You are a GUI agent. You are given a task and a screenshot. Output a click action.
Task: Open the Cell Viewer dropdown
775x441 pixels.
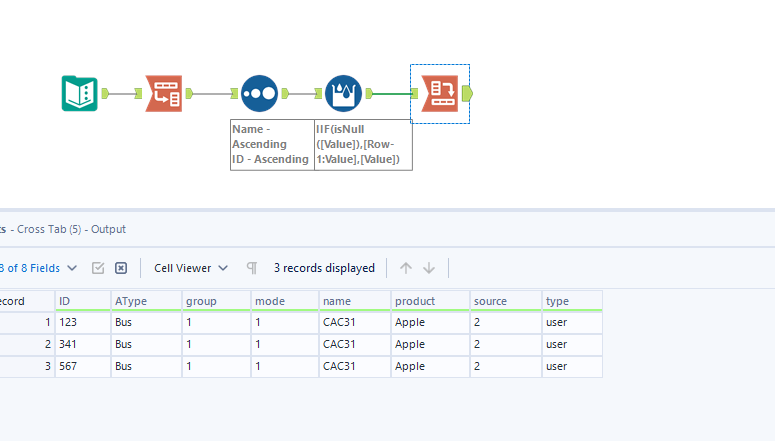[x=191, y=268]
